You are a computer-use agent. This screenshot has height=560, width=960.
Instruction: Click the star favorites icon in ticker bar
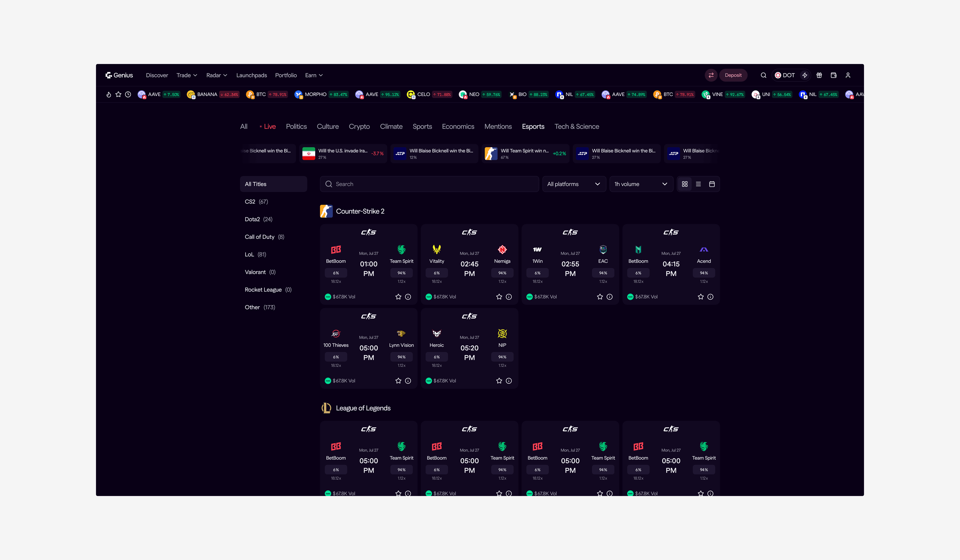click(118, 94)
